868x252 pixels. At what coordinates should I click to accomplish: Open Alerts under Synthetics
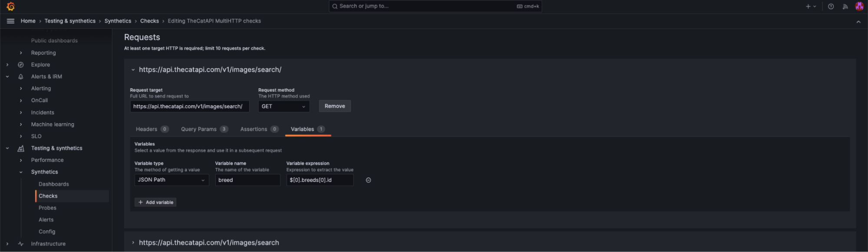pyautogui.click(x=46, y=220)
